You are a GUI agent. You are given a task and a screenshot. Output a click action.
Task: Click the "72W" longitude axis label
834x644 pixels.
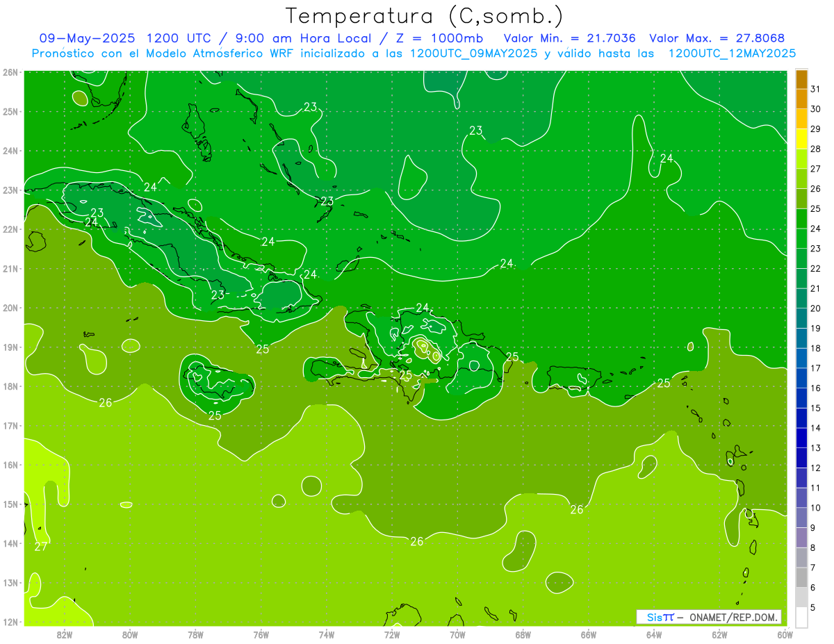tap(392, 634)
